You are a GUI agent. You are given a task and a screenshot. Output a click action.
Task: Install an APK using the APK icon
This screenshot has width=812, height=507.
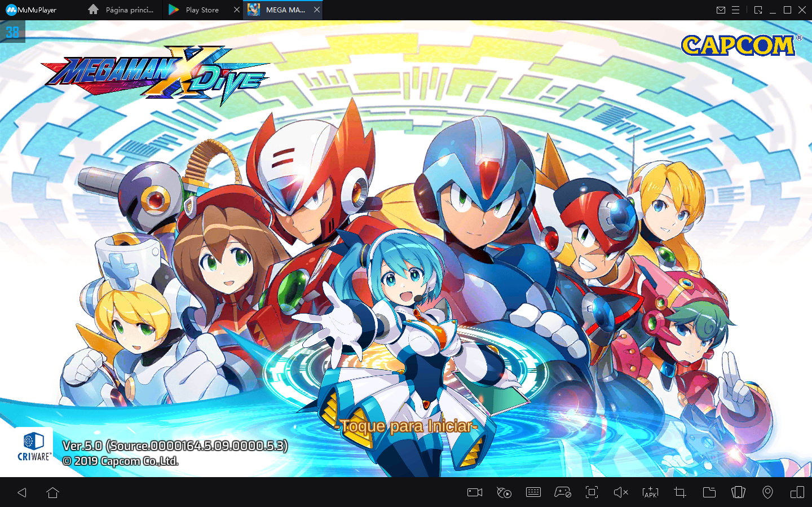(x=650, y=492)
